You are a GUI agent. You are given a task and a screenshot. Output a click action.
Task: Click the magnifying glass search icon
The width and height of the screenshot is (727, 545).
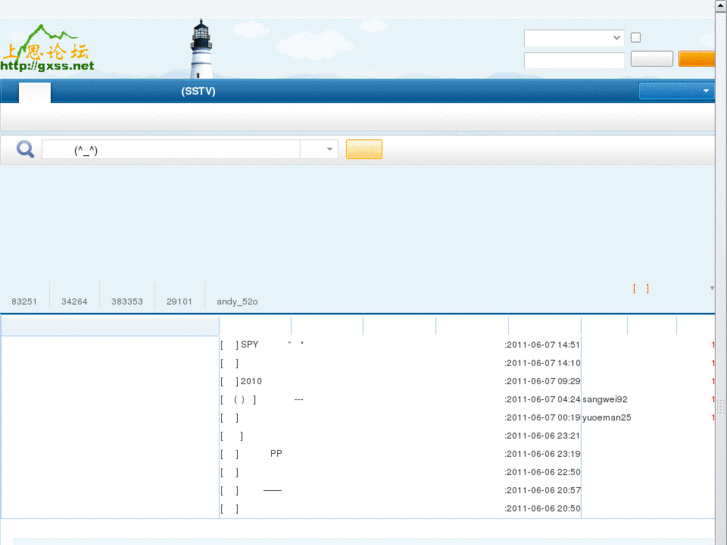click(x=25, y=149)
